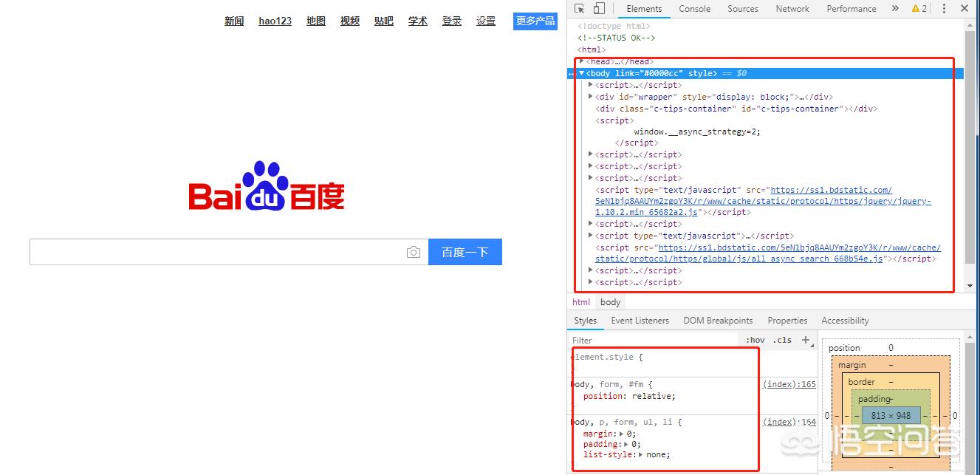Select the html breadcrumb item

pos(581,302)
